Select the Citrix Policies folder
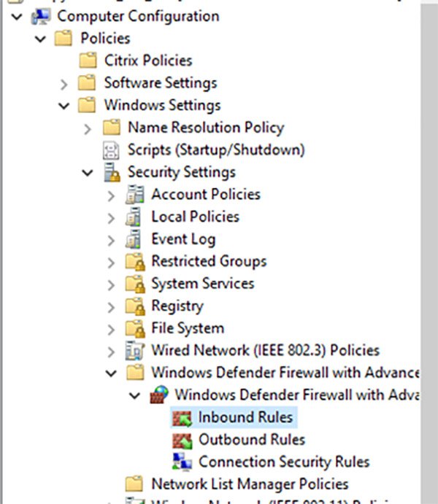Viewport: 438px width, 504px height. pyautogui.click(x=148, y=61)
